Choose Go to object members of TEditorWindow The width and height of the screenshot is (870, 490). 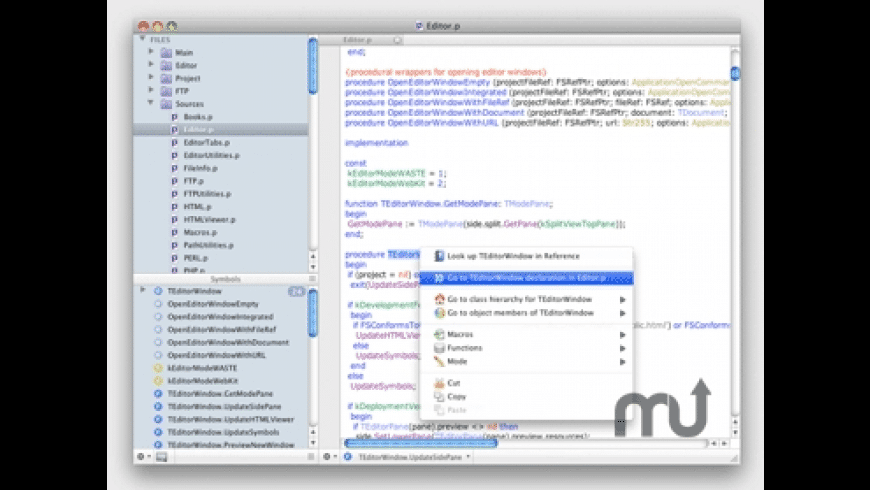click(526, 313)
